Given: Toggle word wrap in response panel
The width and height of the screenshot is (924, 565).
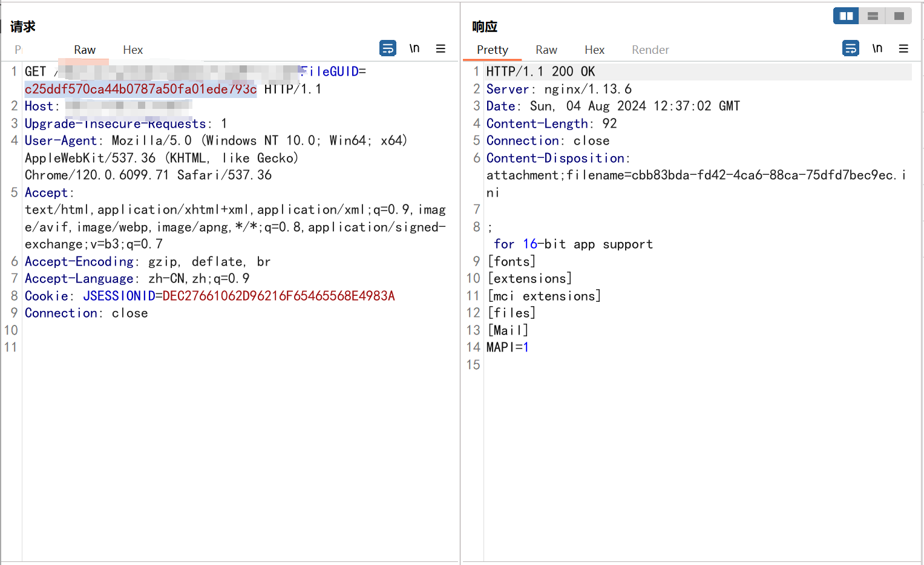Looking at the screenshot, I should [851, 48].
